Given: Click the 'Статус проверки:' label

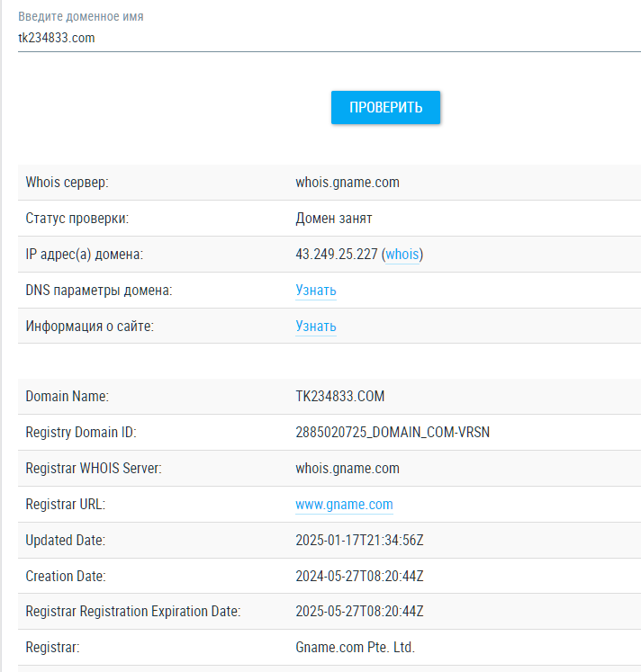Looking at the screenshot, I should 77,218.
